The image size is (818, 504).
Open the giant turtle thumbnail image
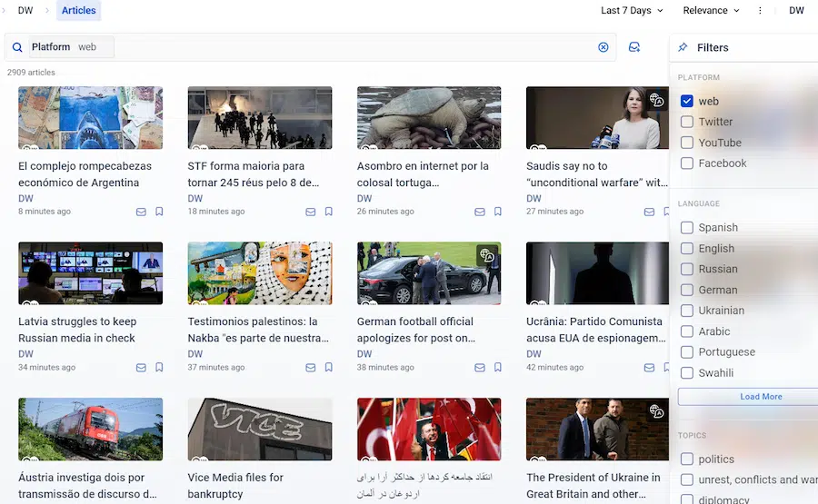[x=429, y=118]
